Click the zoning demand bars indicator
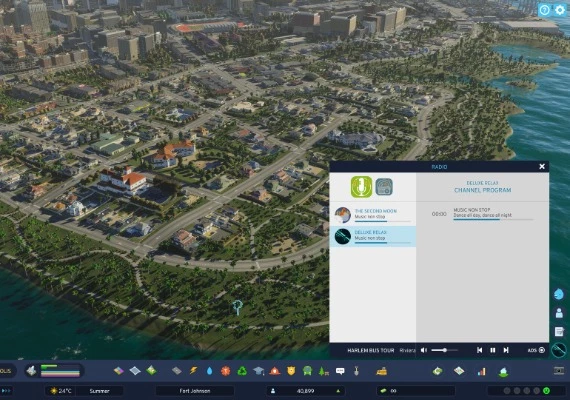 tap(60, 371)
